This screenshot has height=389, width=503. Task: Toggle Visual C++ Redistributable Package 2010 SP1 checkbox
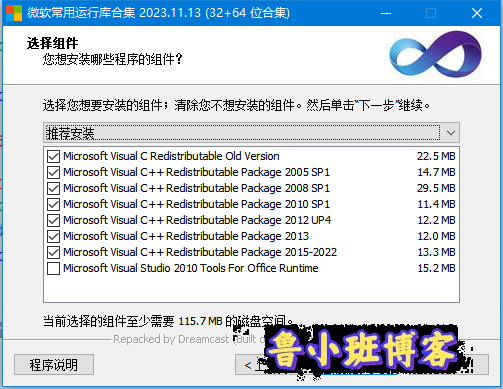pos(53,204)
